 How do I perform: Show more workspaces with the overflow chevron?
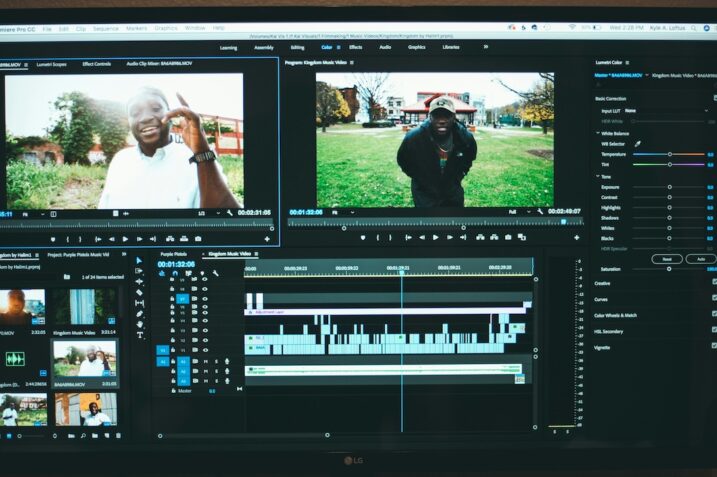(486, 47)
